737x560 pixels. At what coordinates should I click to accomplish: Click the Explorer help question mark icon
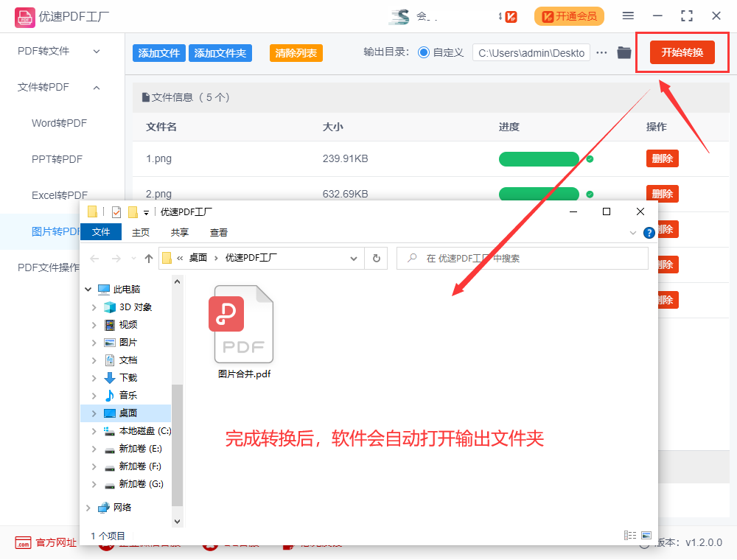point(649,233)
